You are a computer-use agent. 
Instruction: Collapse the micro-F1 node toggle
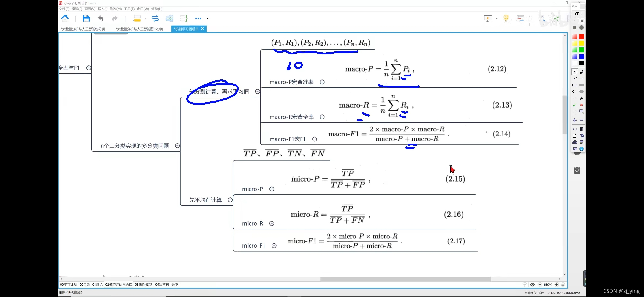point(274,246)
